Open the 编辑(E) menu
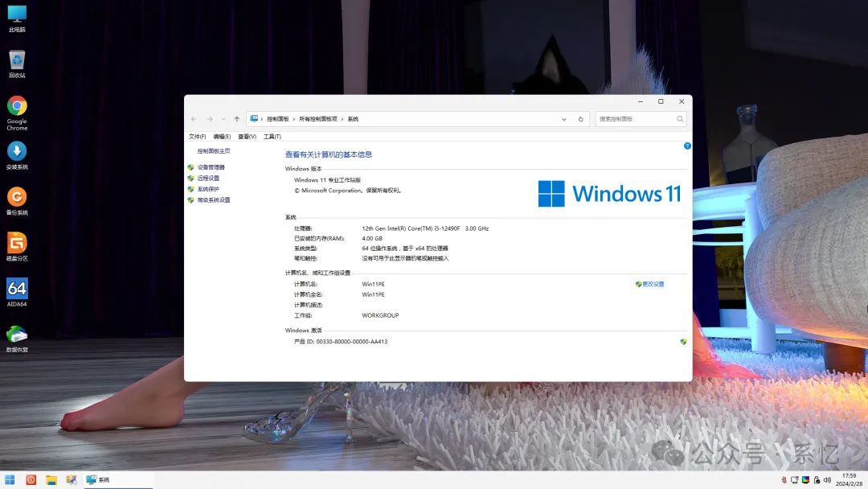Image resolution: width=868 pixels, height=489 pixels. point(222,137)
